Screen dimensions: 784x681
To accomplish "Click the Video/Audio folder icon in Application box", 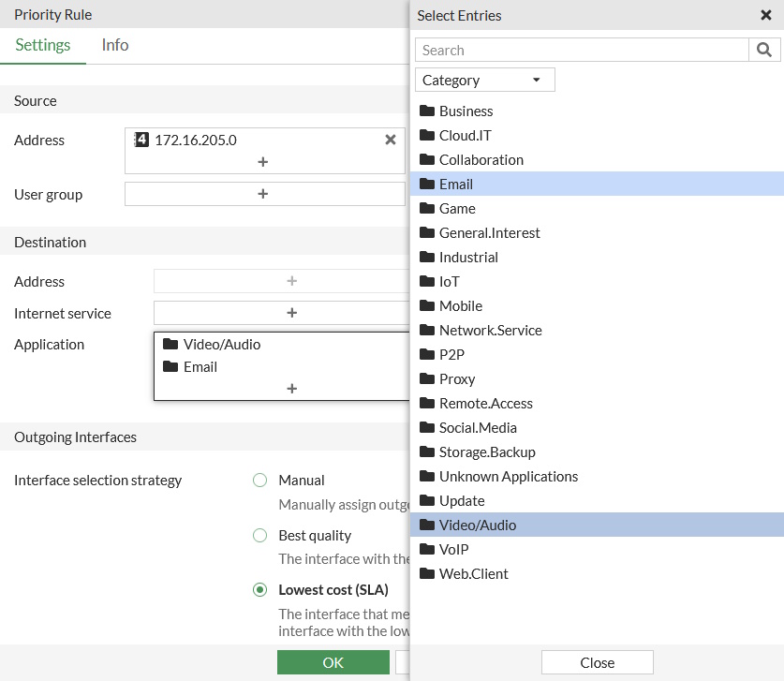I will point(170,344).
